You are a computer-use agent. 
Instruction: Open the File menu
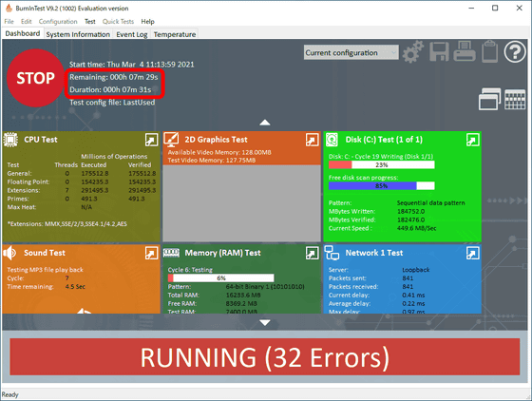pos(9,22)
